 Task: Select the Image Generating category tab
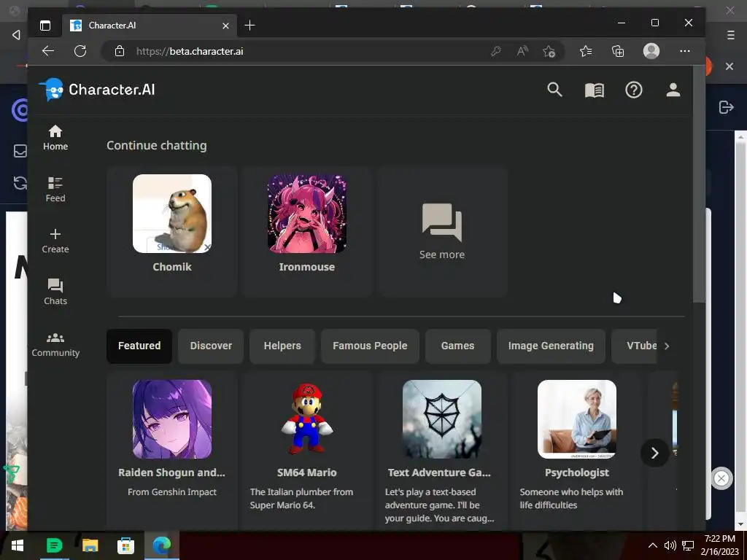[551, 346]
